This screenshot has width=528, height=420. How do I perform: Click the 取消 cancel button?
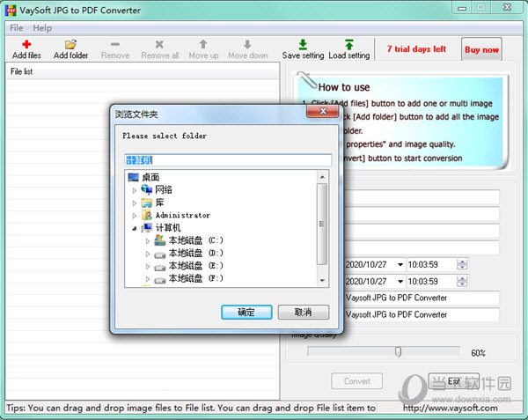pos(303,313)
